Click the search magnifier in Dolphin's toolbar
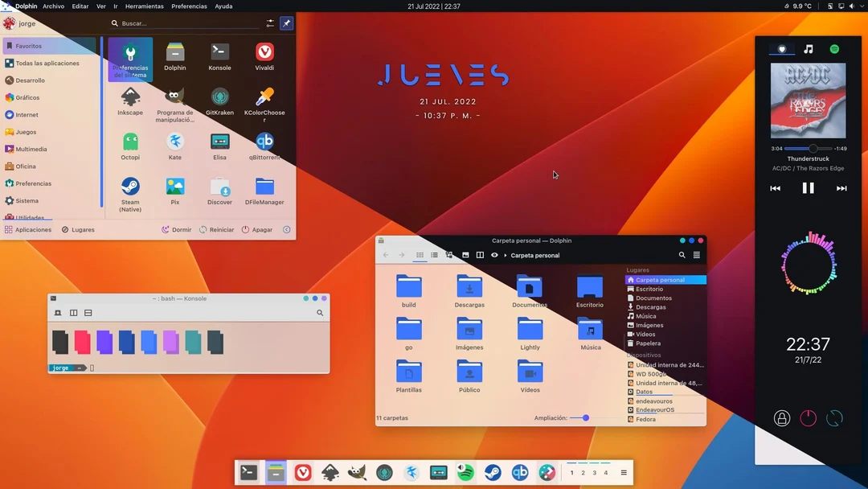The image size is (868, 489). [x=682, y=255]
